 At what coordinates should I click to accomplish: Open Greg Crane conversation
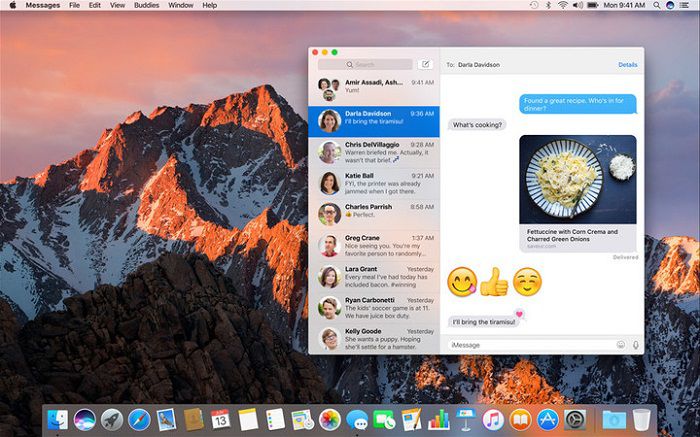click(374, 246)
